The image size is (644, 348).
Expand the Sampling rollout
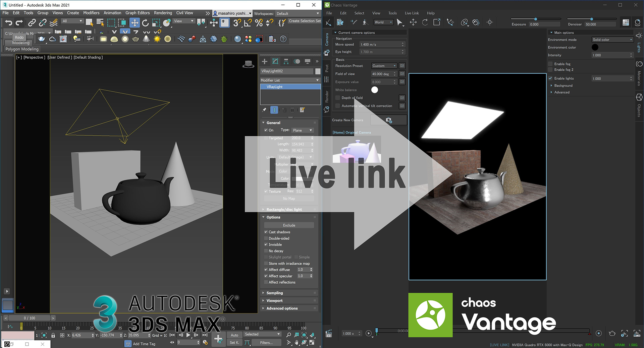click(x=289, y=293)
